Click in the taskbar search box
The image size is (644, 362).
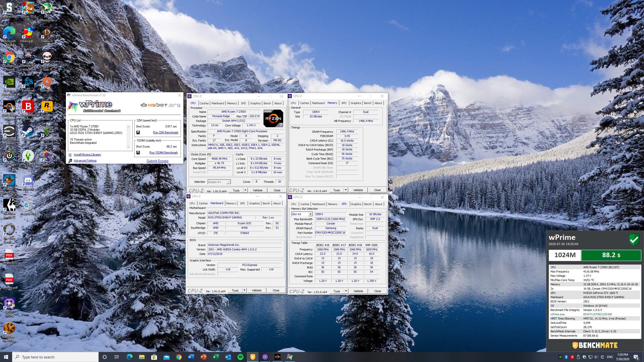tap(55, 357)
